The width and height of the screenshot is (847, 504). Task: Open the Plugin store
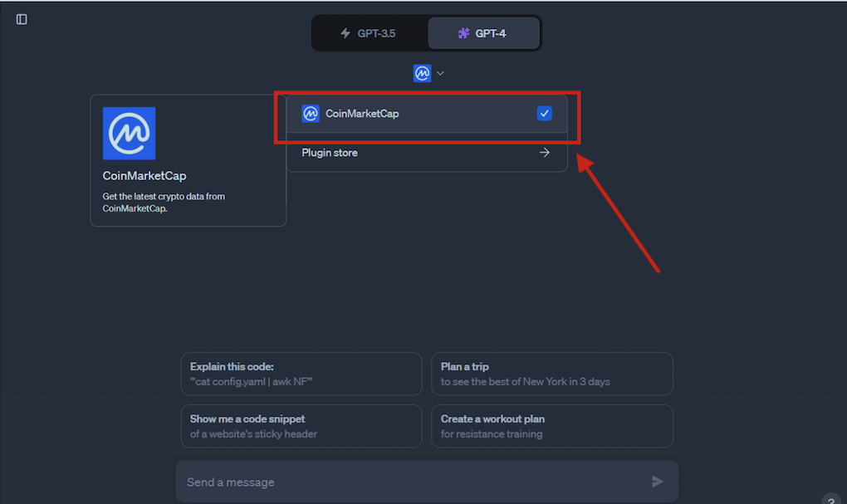[x=427, y=153]
